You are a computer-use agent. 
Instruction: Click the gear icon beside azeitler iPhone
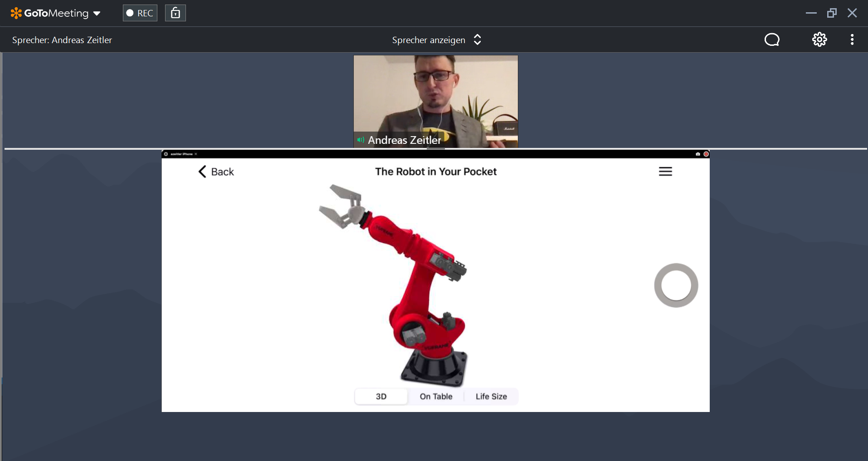166,154
